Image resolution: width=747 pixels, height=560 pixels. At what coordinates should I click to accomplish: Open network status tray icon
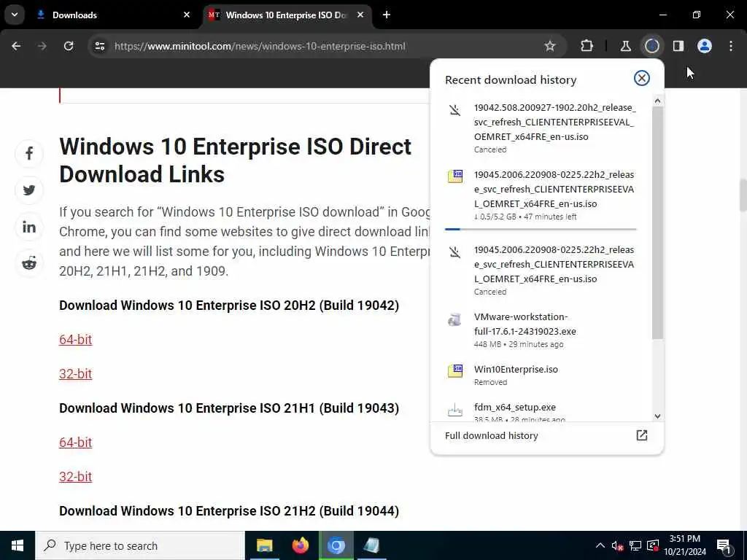coord(635,545)
